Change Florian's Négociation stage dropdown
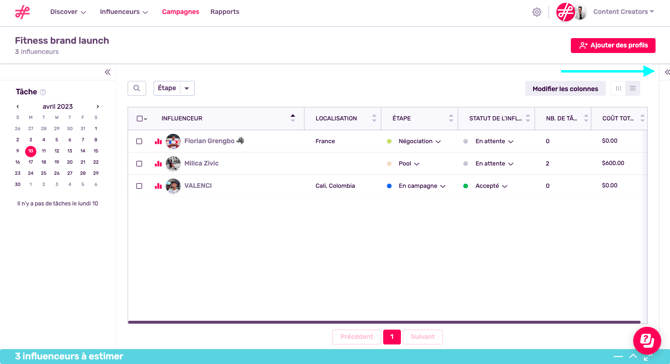670x364 pixels. [x=419, y=141]
